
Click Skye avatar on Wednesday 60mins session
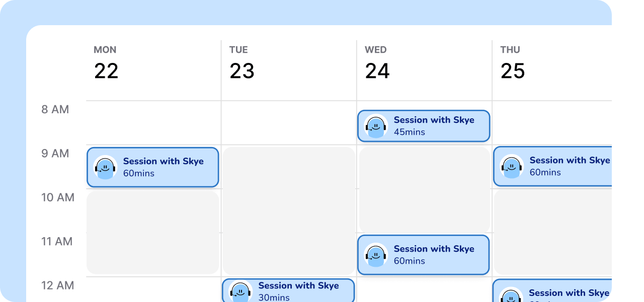(376, 255)
